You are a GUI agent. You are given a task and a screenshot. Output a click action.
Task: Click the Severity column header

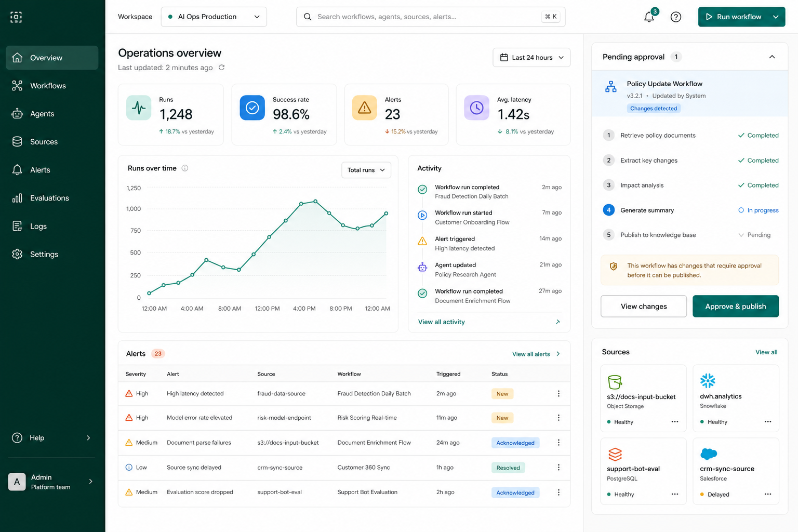136,374
